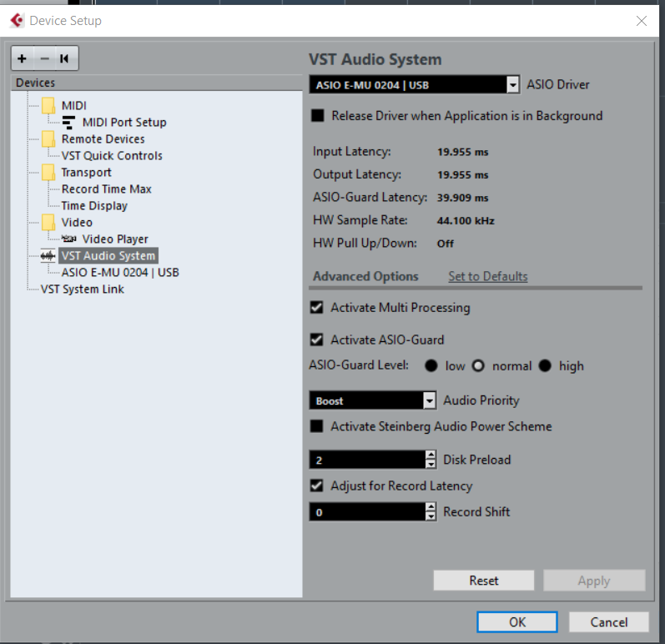Screen dimensions: 665x644
Task: Toggle Release Driver when Application is in Background
Action: [x=318, y=116]
